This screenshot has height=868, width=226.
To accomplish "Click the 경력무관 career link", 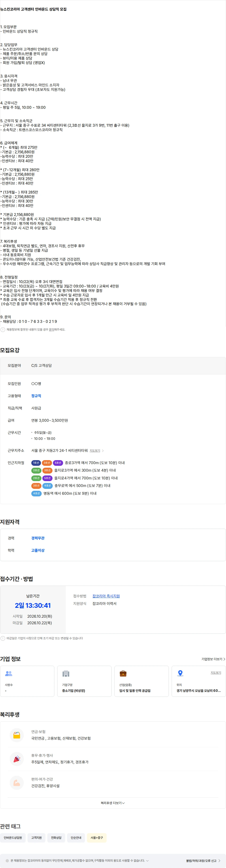I will 38,538.
